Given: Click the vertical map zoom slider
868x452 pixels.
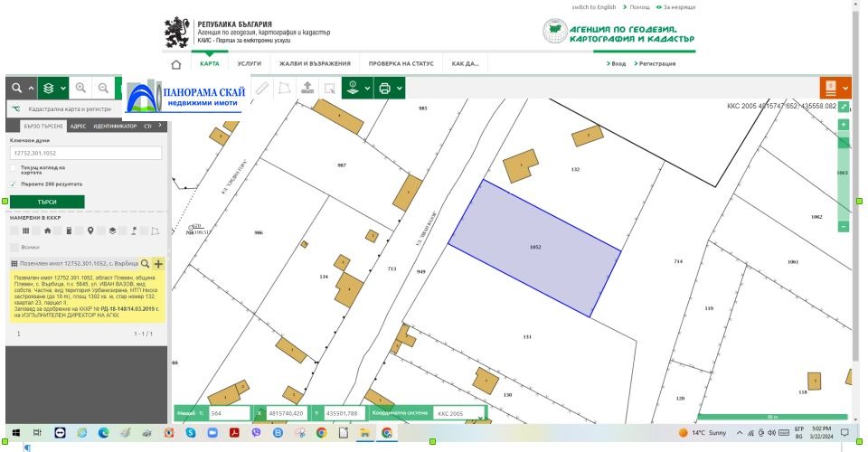Looking at the screenshot, I should click(844, 176).
